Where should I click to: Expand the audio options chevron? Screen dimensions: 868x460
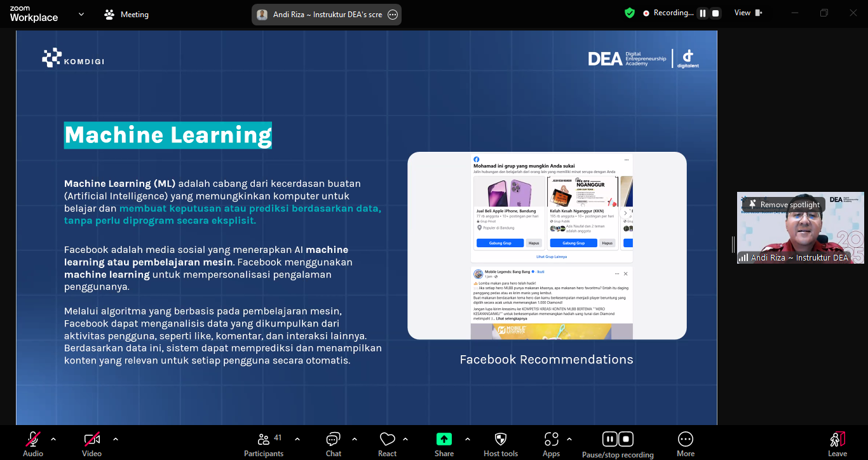tap(53, 439)
